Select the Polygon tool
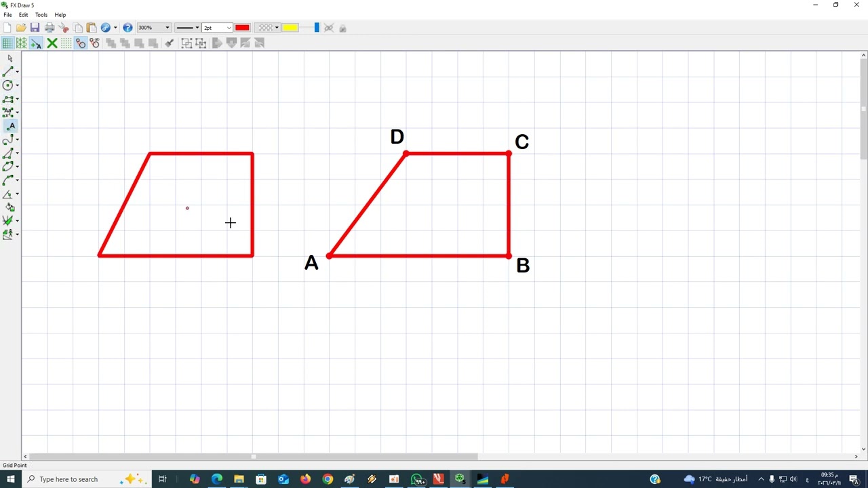868x488 pixels. [8, 99]
